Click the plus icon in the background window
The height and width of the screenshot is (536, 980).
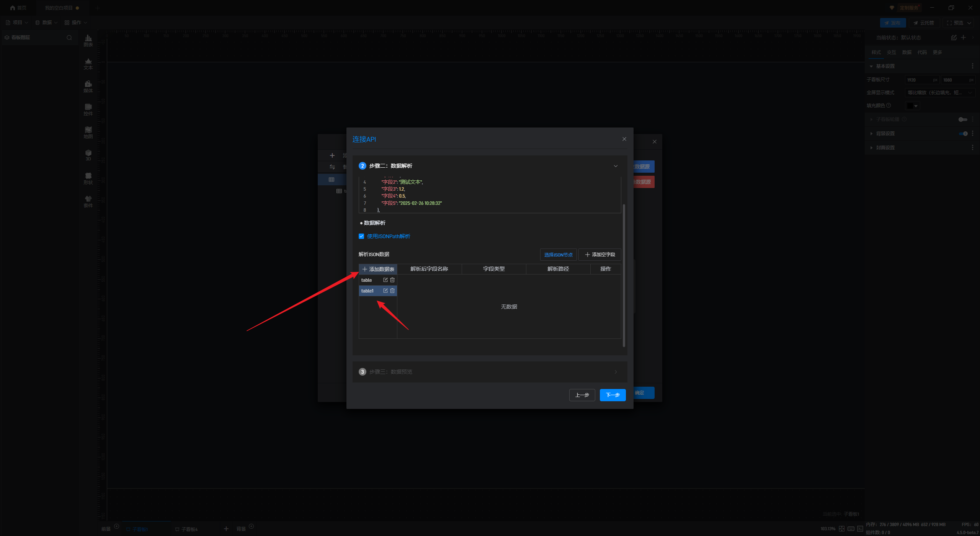click(332, 155)
